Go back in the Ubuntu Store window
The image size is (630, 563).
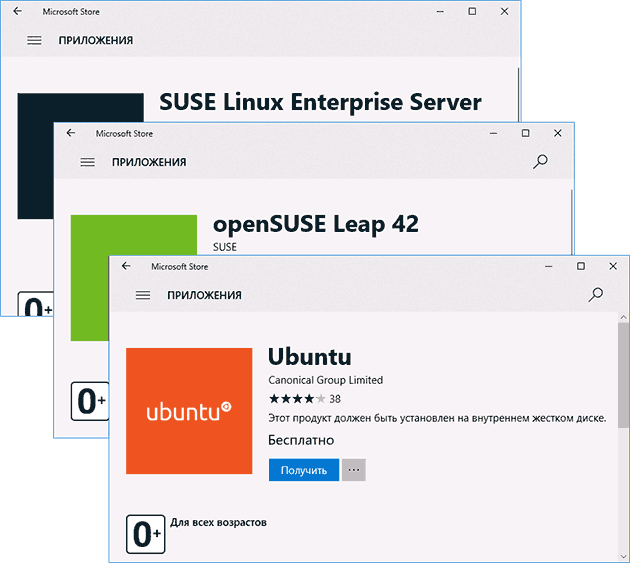pos(126,266)
